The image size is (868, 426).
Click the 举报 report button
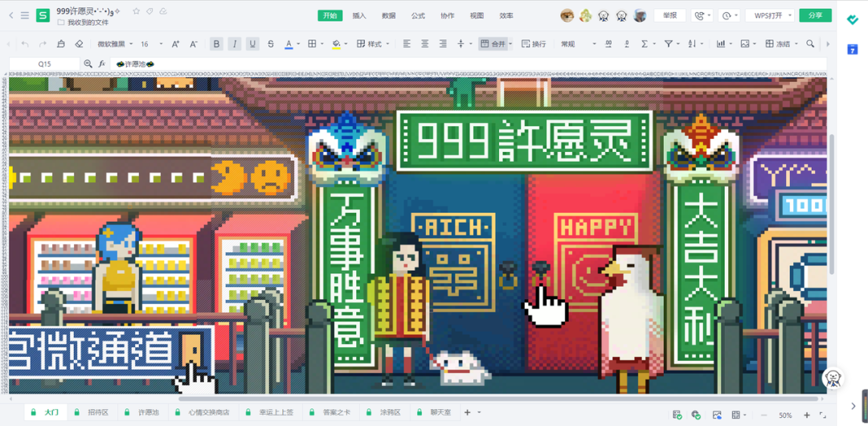pos(669,15)
